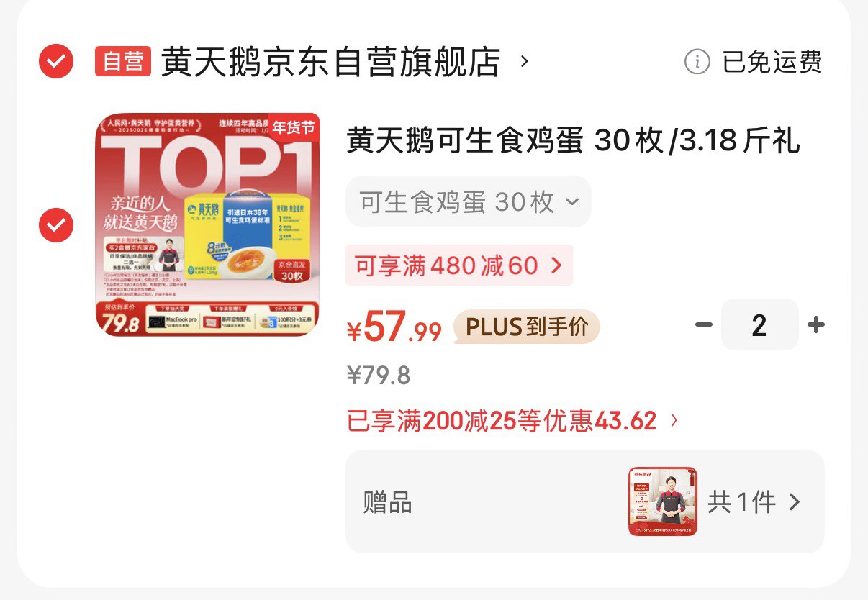Tap the quantity field showing 2
868x600 pixels.
pos(759,325)
